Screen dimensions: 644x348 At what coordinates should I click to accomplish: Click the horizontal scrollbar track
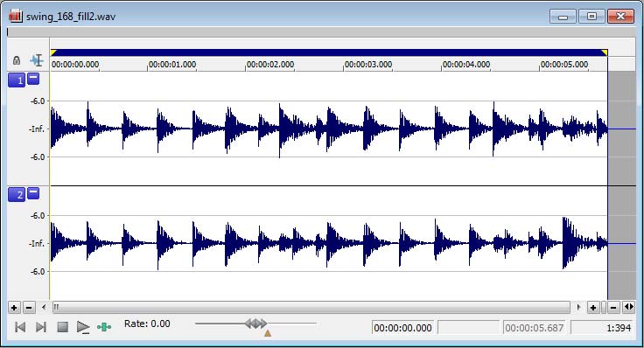(311, 307)
